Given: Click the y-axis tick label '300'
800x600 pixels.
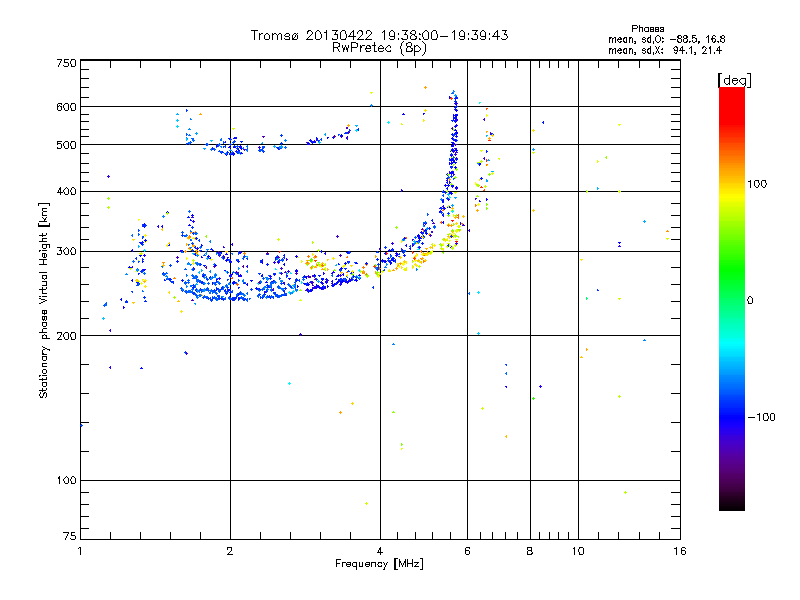Looking at the screenshot, I should click(x=67, y=252).
